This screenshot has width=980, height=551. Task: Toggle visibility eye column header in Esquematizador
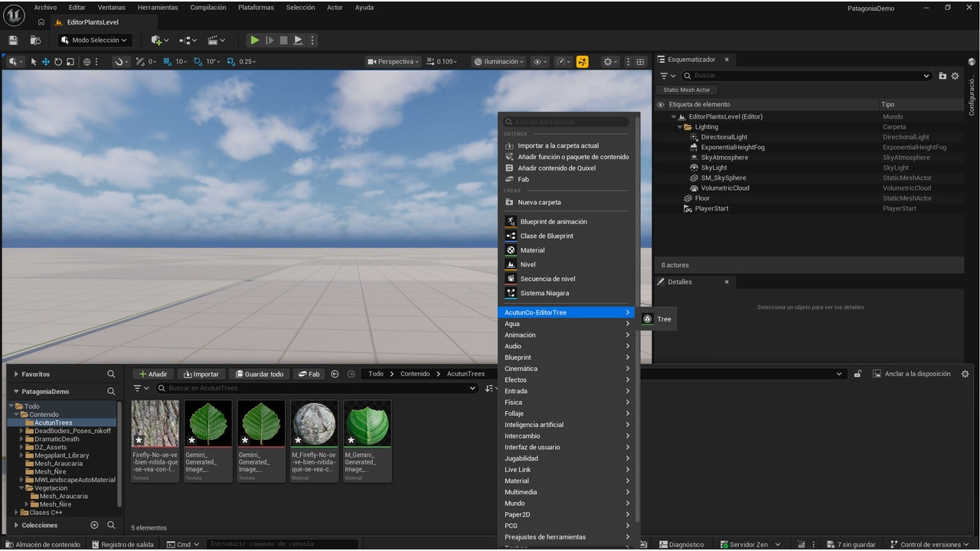(x=661, y=104)
